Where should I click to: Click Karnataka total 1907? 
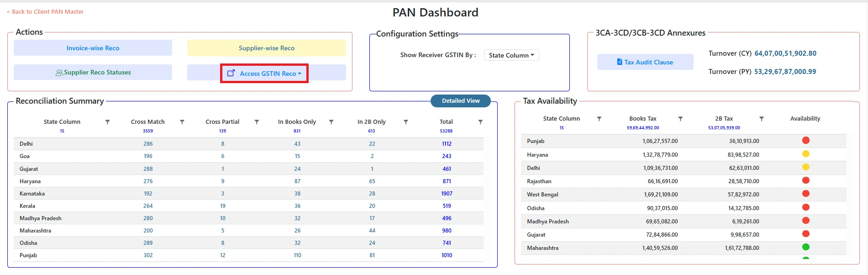(x=447, y=194)
